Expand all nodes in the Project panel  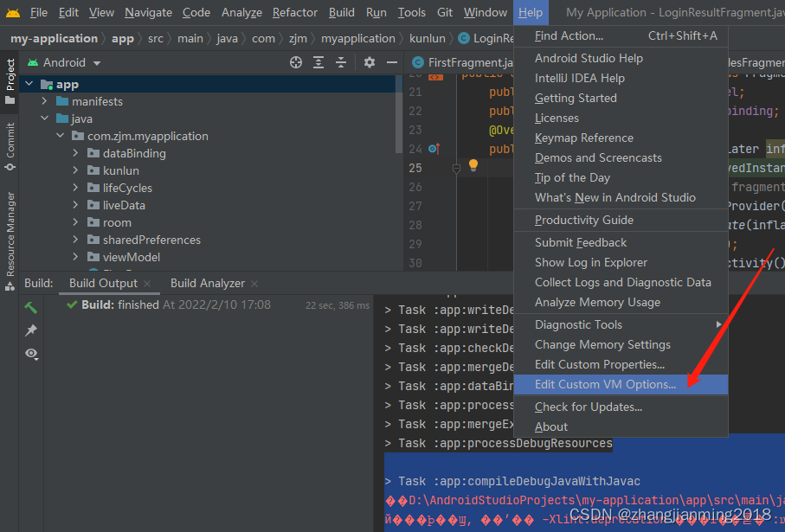(x=319, y=62)
